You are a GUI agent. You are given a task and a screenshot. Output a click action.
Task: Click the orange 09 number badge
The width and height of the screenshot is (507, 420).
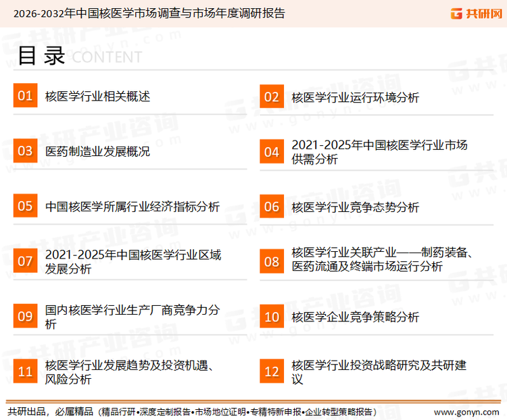pos(25,315)
